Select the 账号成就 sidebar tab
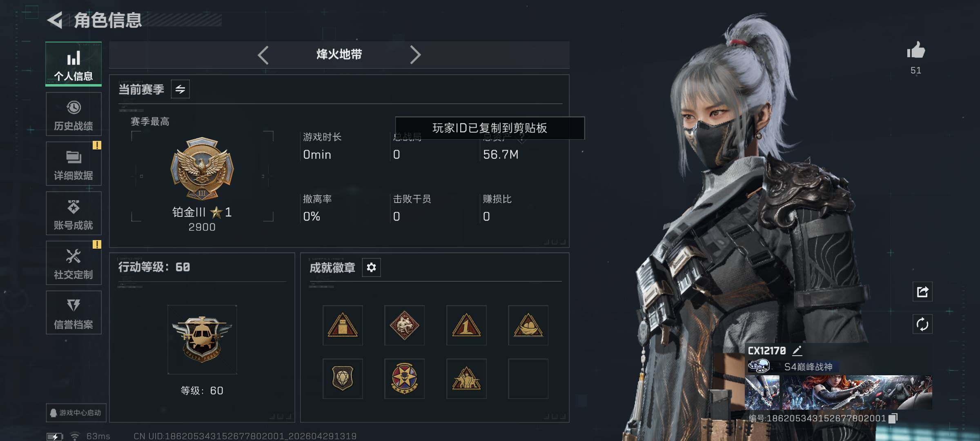The height and width of the screenshot is (441, 980). point(73,214)
